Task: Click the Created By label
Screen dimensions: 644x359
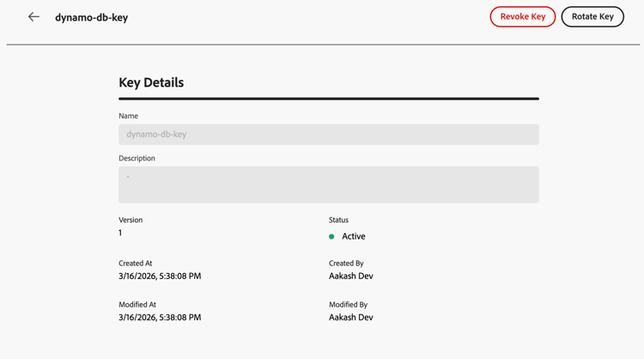Action: (x=346, y=264)
